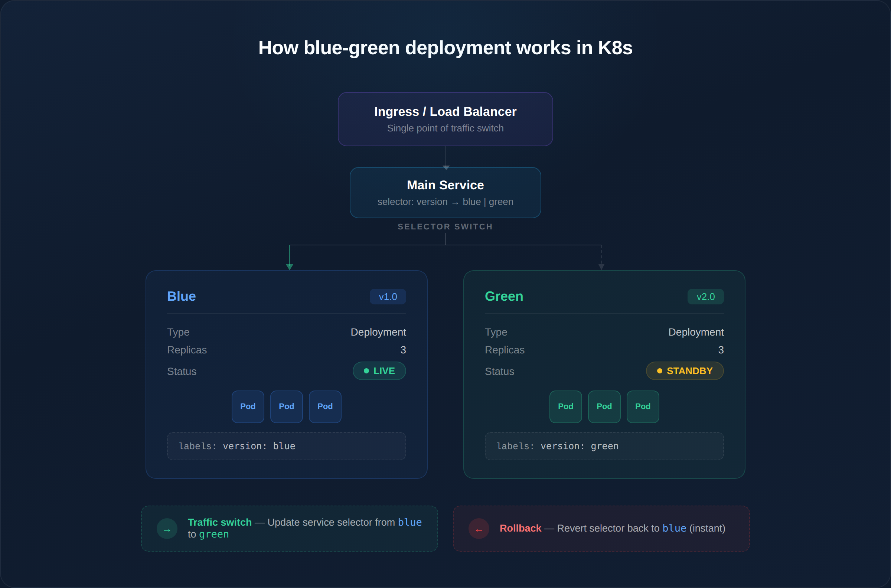Click the last Pod icon under Green
This screenshot has height=588, width=891.
pos(643,406)
